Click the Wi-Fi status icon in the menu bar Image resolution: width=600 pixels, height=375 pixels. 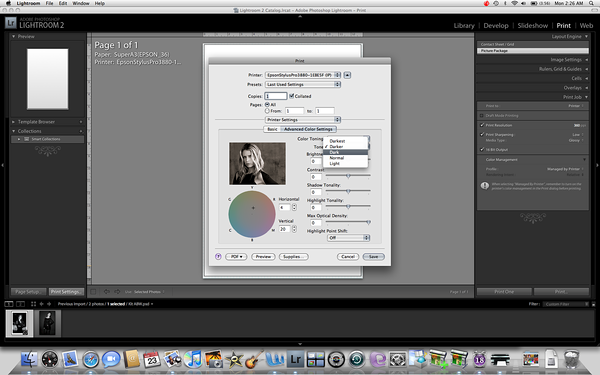point(514,3)
